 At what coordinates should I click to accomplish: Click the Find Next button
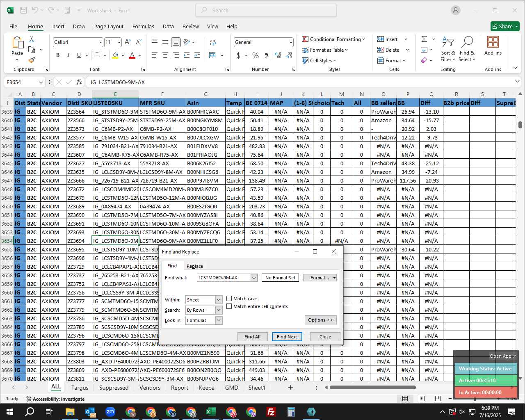point(287,337)
